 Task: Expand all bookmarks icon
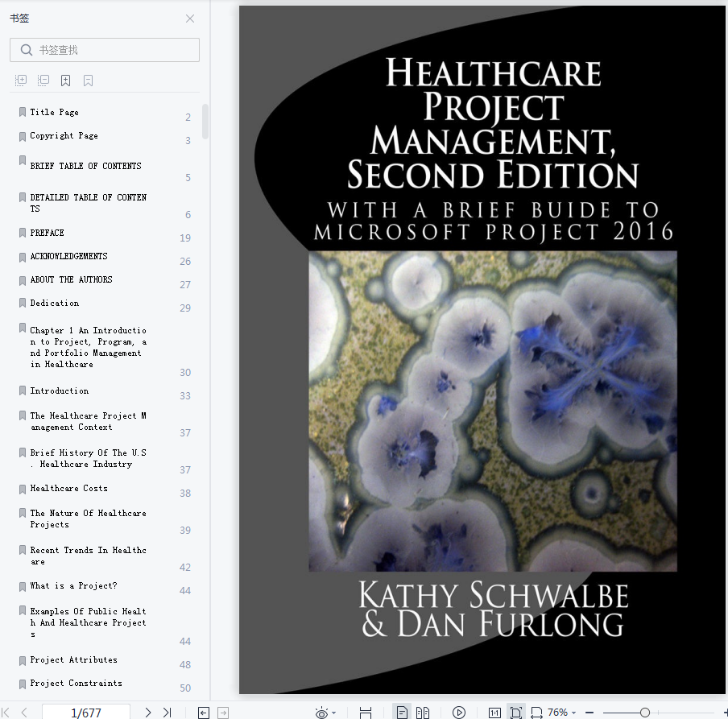coord(21,81)
